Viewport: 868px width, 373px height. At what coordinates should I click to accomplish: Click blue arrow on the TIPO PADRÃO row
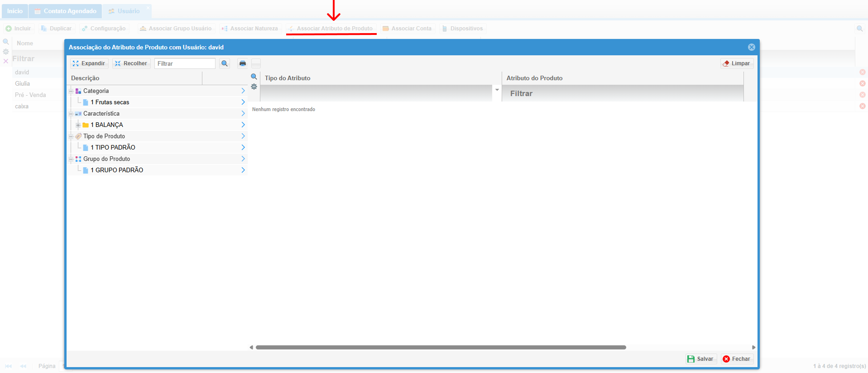[x=243, y=147]
